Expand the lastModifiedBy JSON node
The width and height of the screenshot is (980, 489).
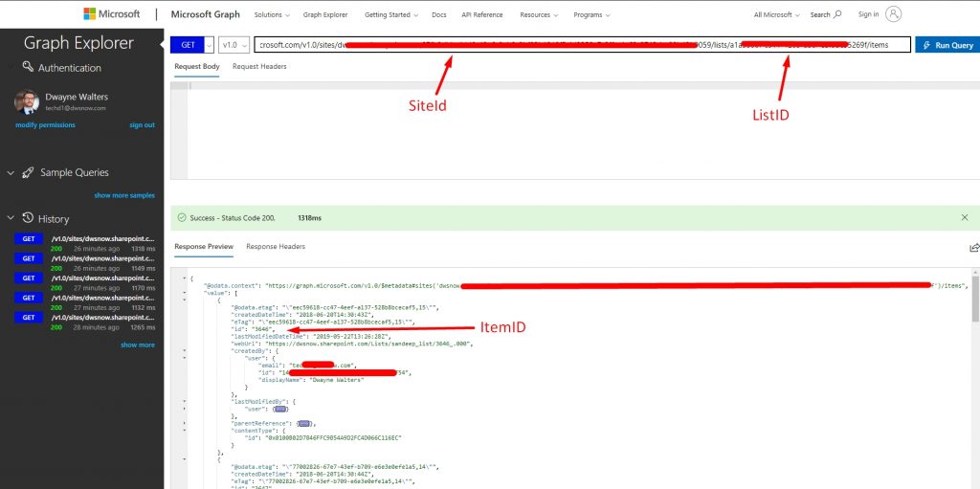pos(185,401)
